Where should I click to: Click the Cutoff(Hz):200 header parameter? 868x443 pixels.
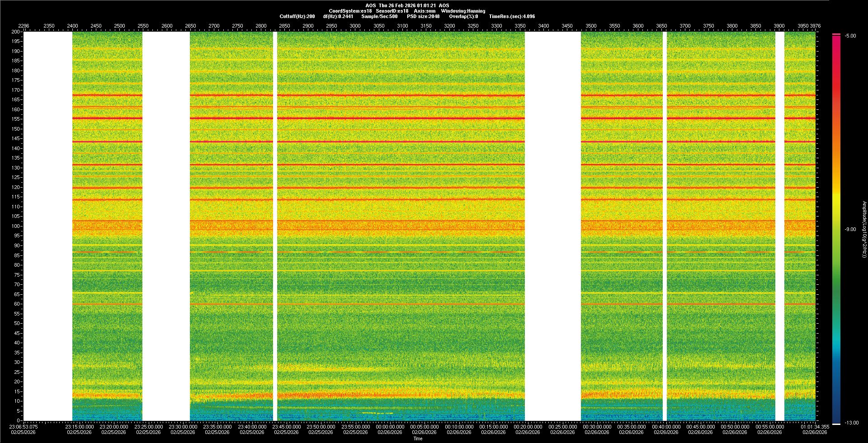click(x=297, y=16)
